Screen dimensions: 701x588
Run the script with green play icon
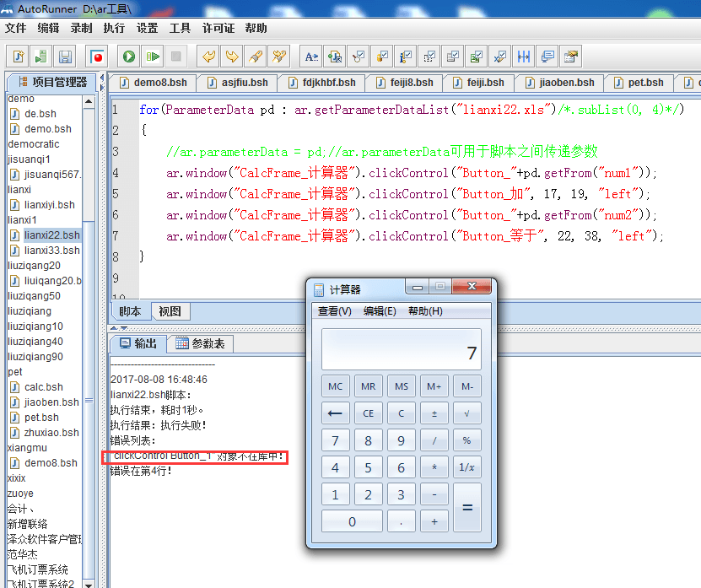129,57
